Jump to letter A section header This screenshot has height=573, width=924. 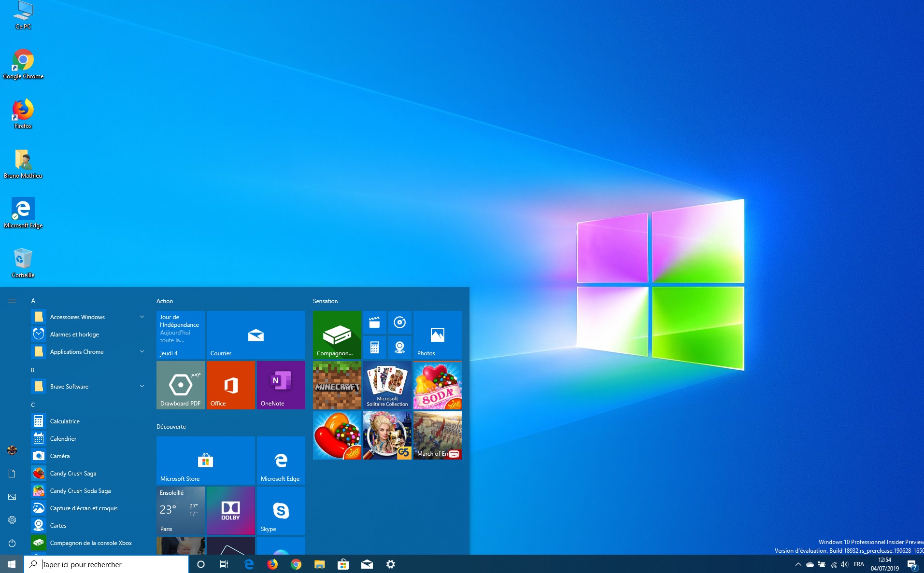[x=33, y=301]
